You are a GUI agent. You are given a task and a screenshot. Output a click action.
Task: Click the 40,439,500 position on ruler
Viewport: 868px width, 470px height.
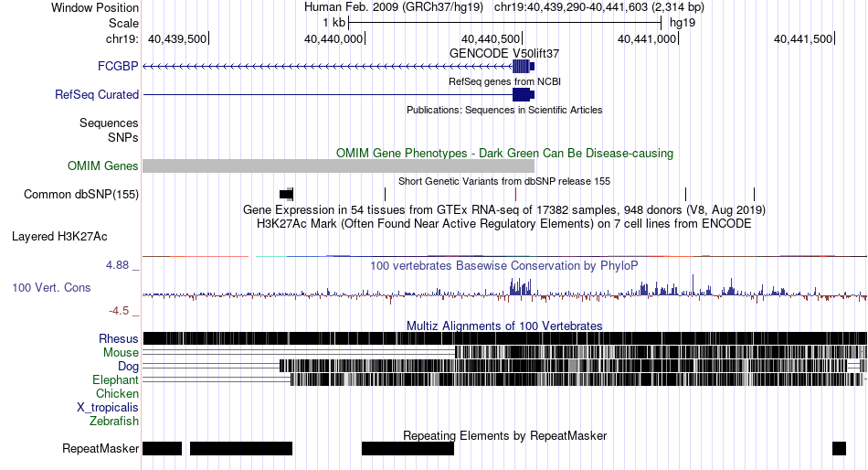click(x=177, y=38)
